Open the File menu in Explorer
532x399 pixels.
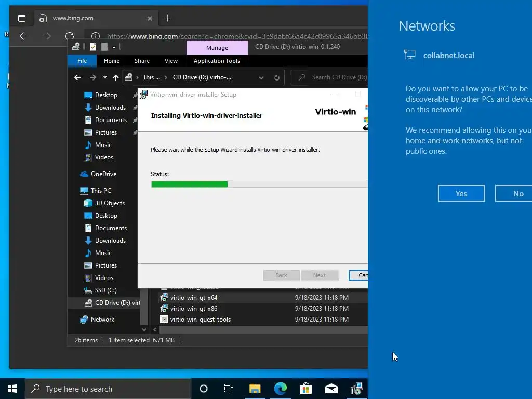(82, 61)
